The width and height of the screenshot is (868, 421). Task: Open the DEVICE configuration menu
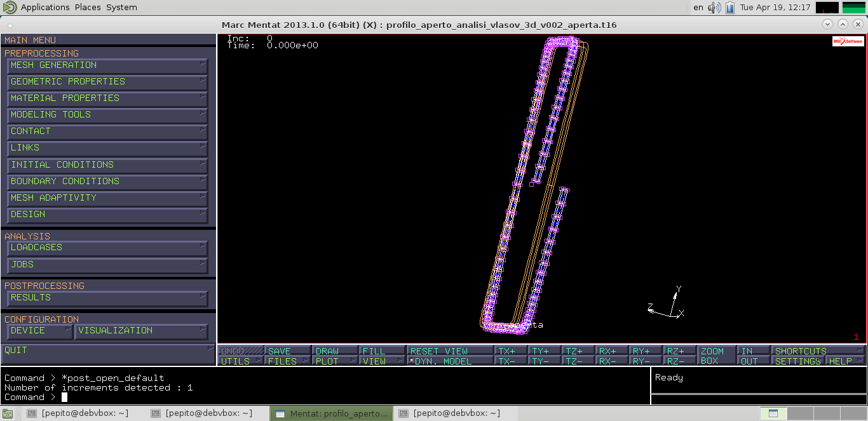[39, 331]
